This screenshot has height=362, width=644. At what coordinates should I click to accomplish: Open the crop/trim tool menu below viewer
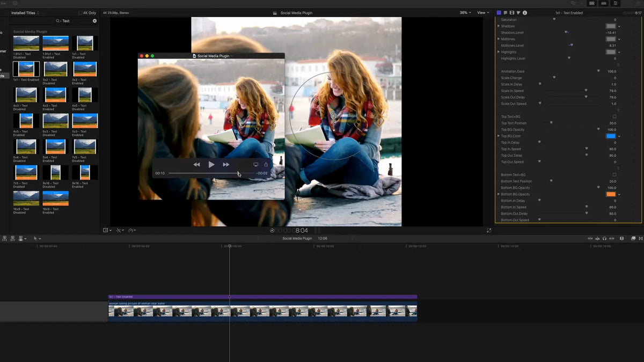coord(120,230)
